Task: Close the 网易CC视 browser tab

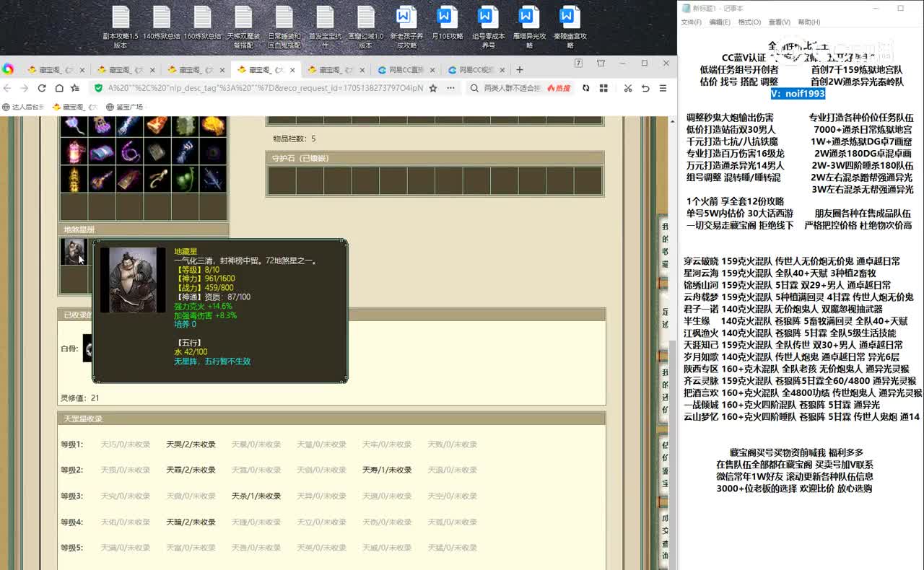Action: pyautogui.click(x=502, y=70)
